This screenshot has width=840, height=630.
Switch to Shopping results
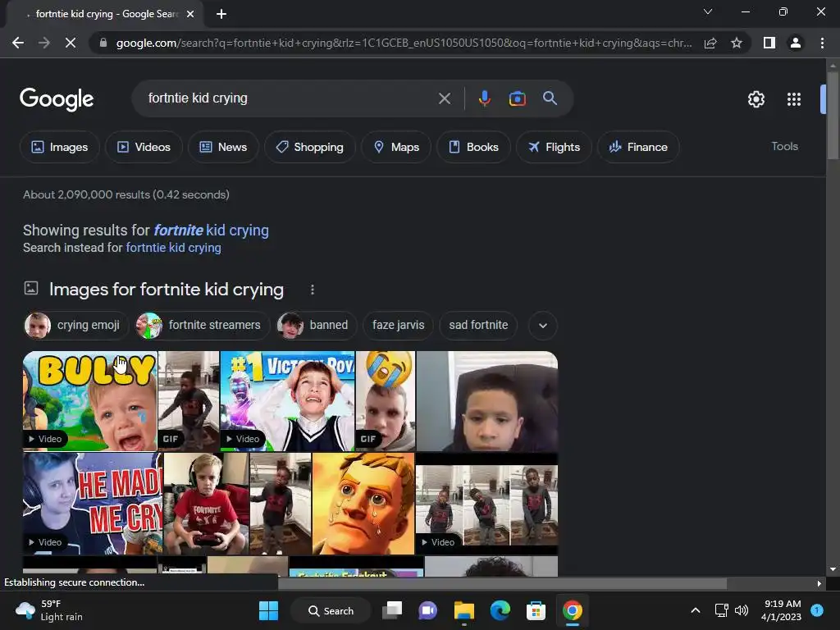309,147
